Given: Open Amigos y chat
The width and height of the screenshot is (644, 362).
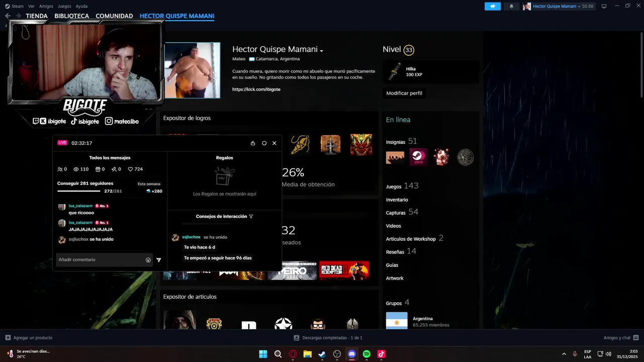Looking at the screenshot, I should [621, 338].
